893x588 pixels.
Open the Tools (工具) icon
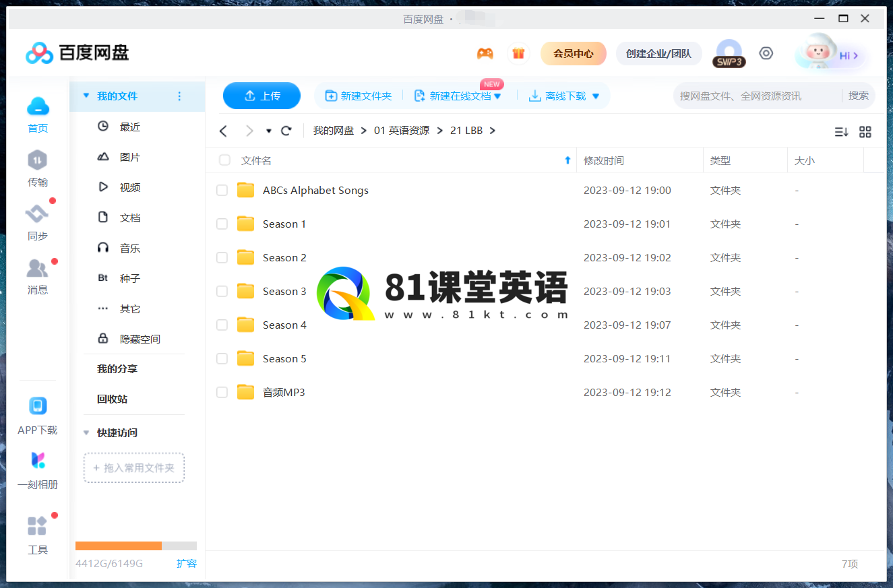click(38, 526)
